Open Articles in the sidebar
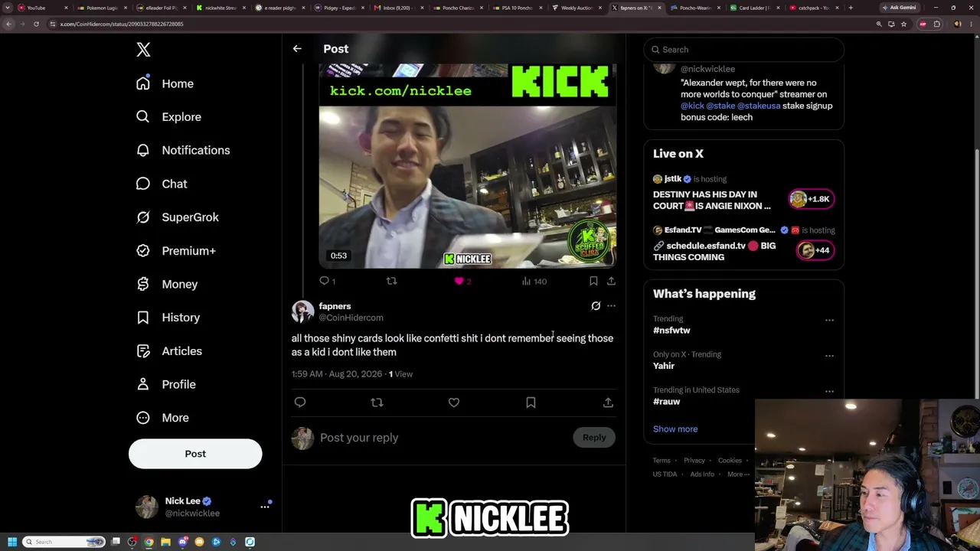980x551 pixels. pos(168,351)
